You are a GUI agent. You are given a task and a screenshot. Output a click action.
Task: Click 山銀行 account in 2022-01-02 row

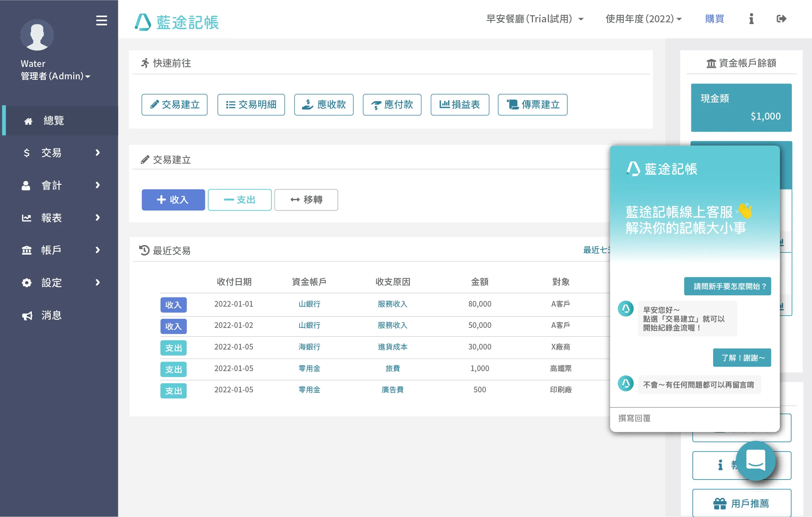coord(309,325)
